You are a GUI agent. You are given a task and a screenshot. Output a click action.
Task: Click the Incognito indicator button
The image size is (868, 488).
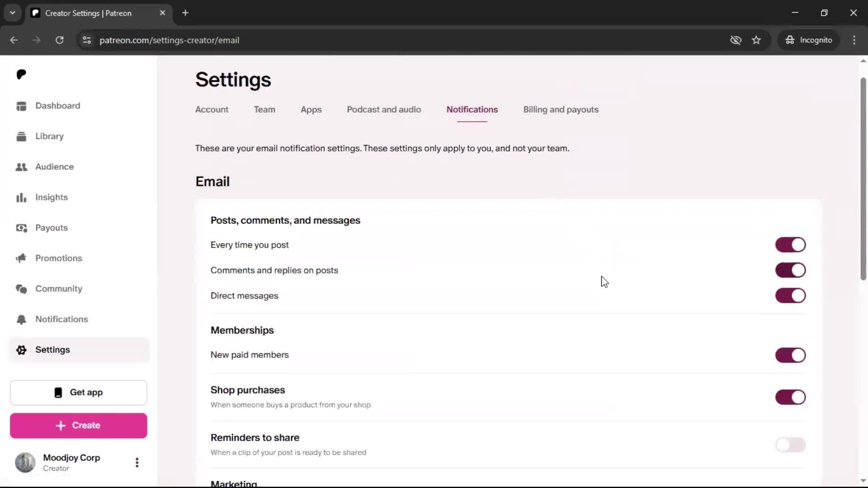point(809,40)
